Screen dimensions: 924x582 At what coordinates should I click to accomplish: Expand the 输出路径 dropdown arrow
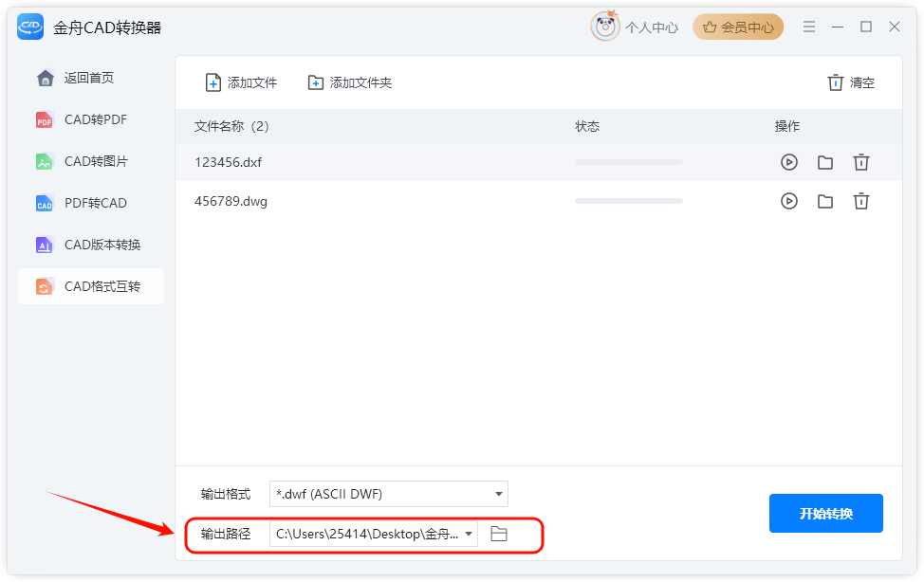469,535
